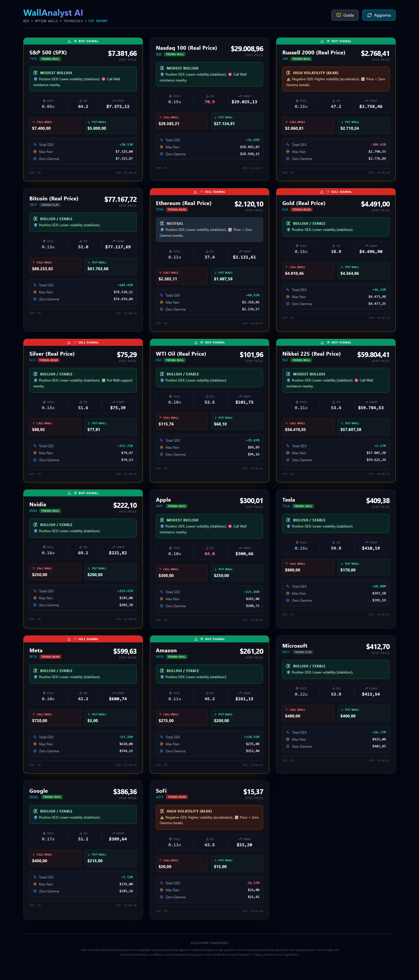Select the S&P 500 spot price $7.381,66
This screenshot has height=980, width=419.
tap(122, 54)
